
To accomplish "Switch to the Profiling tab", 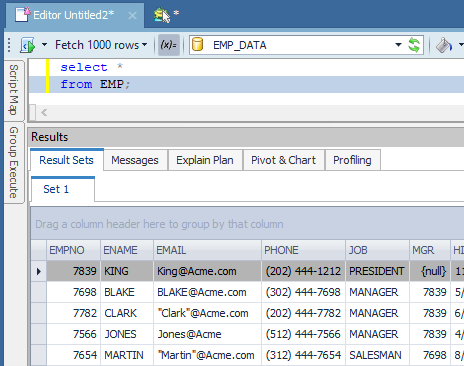I will tap(352, 160).
